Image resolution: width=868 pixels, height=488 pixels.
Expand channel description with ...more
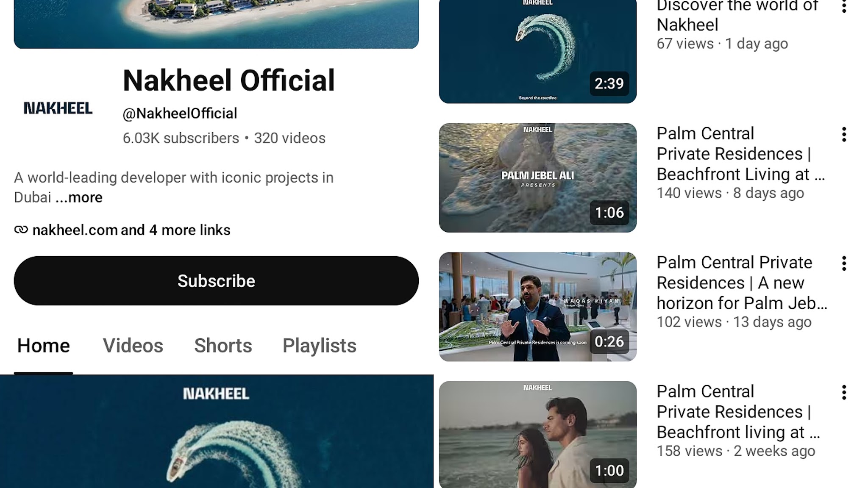tap(79, 197)
